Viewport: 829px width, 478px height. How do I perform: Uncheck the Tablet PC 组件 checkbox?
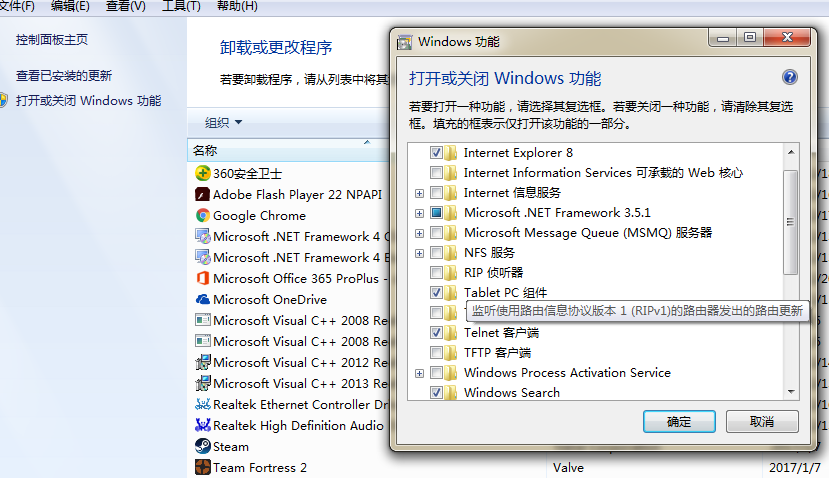(x=436, y=292)
